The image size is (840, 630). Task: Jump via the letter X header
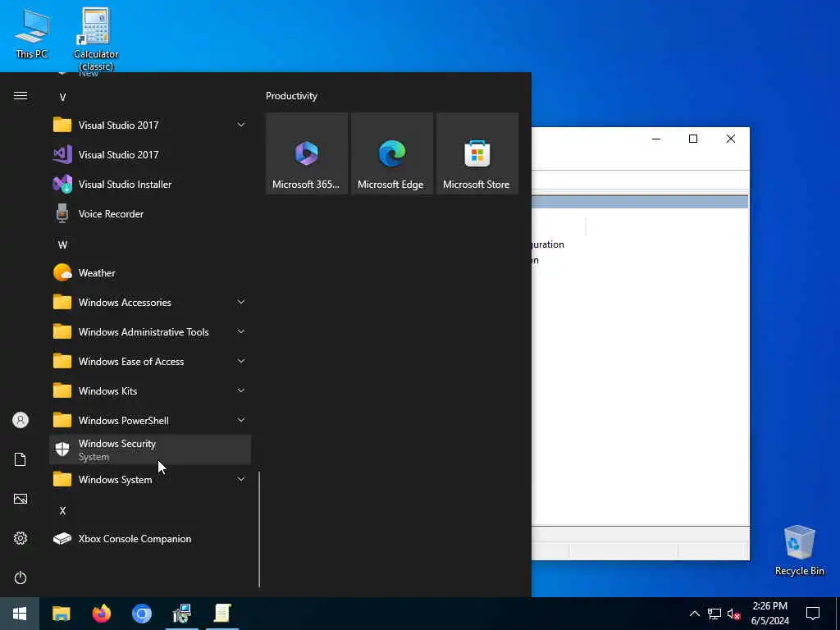click(62, 510)
